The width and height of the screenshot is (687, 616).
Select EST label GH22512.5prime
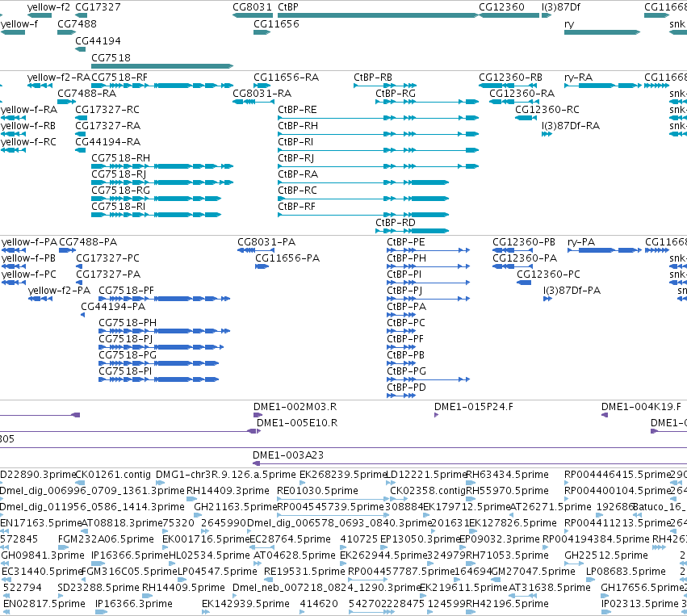click(x=606, y=555)
